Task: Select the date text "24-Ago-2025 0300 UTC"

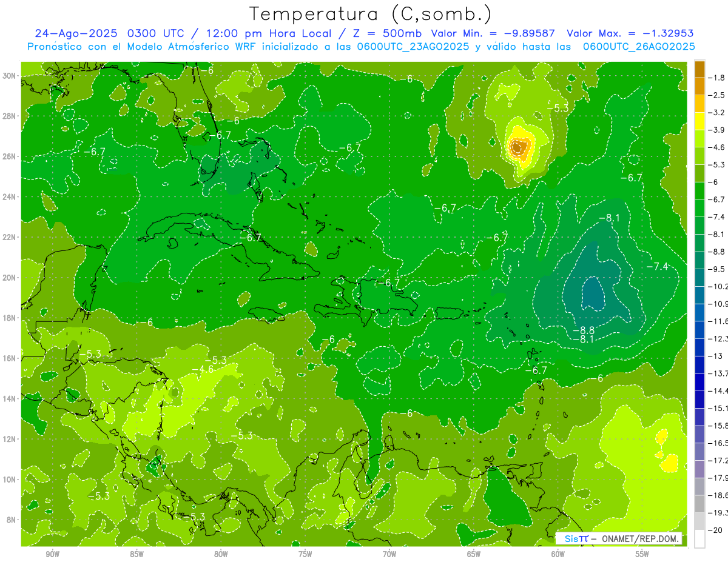Action: (110, 33)
